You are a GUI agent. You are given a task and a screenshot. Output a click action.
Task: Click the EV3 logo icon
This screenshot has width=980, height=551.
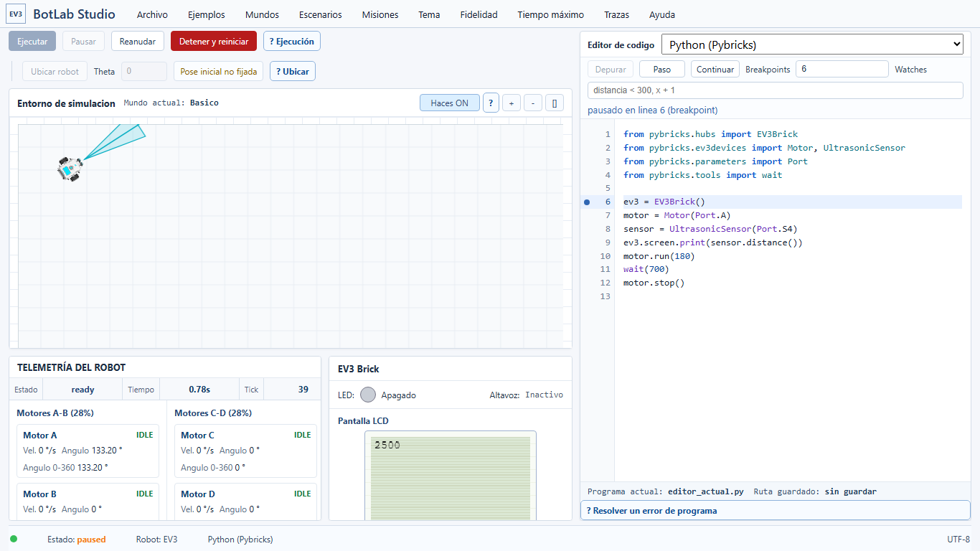click(x=17, y=14)
